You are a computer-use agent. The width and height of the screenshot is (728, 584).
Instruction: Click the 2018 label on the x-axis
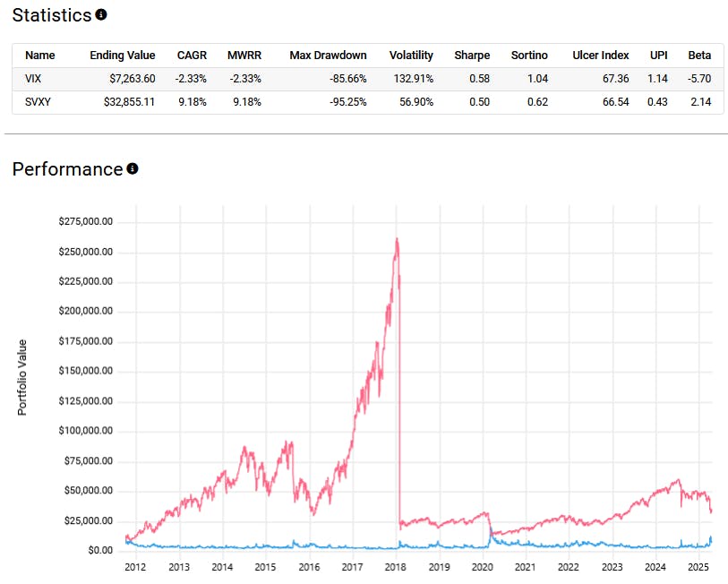pos(395,567)
